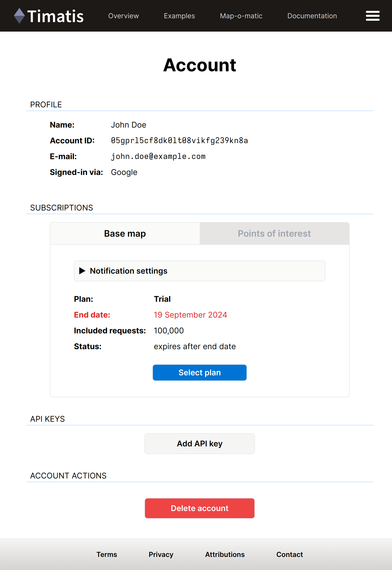Screen dimensions: 392x570
Task: Open Map-o-matic from the navigation bar
Action: [x=241, y=16]
